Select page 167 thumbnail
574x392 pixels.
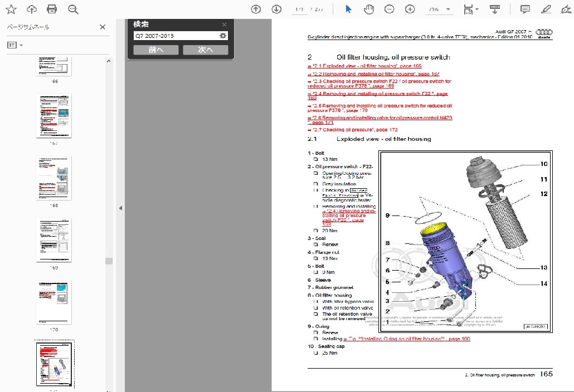click(x=54, y=116)
